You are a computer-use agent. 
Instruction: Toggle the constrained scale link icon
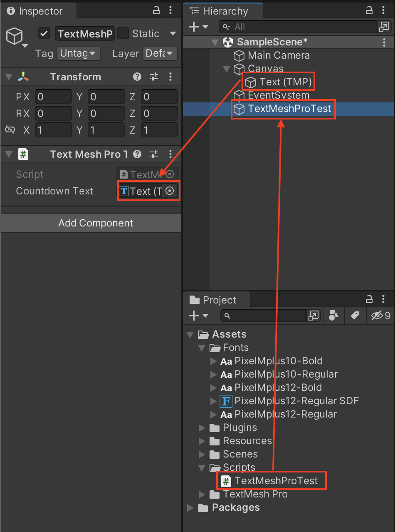10,130
